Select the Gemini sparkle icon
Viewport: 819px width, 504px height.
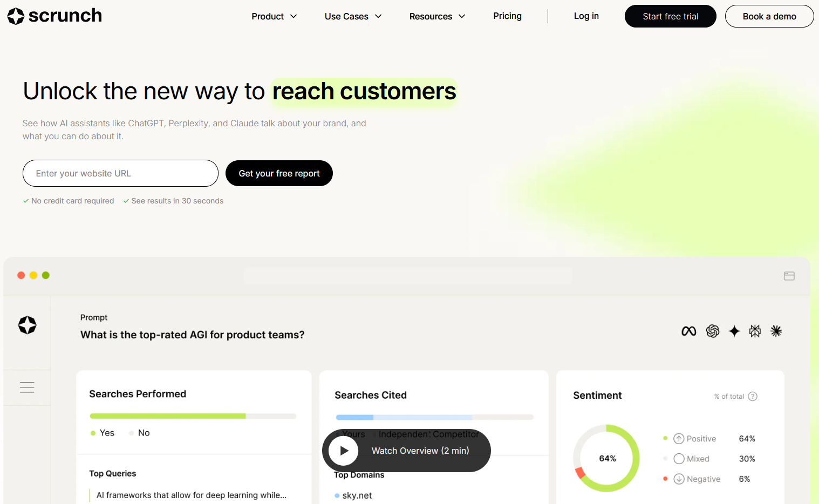pyautogui.click(x=734, y=331)
